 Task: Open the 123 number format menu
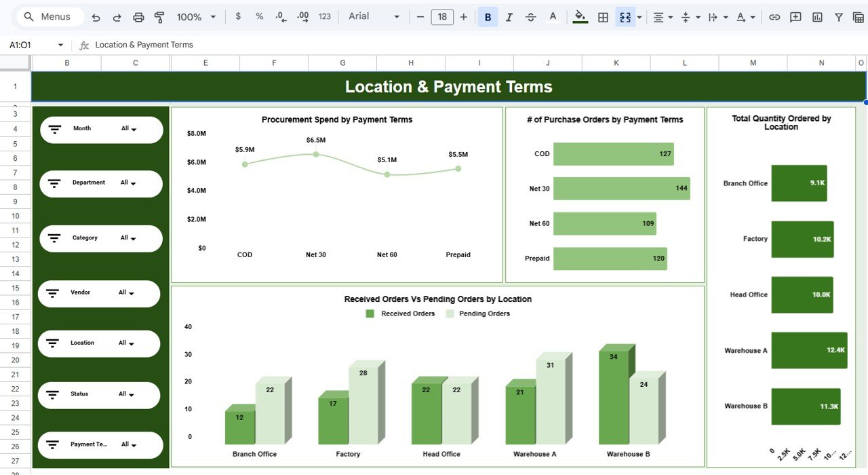click(x=324, y=16)
